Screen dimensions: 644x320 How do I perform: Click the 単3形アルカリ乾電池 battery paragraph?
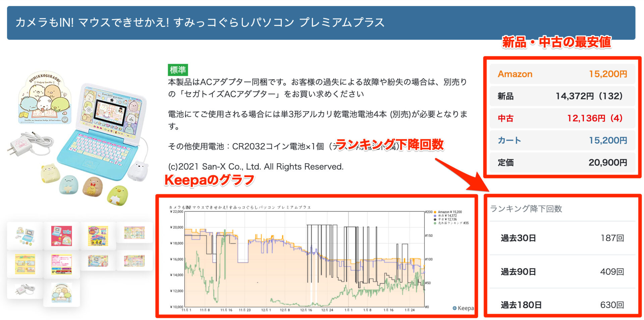tap(318, 120)
